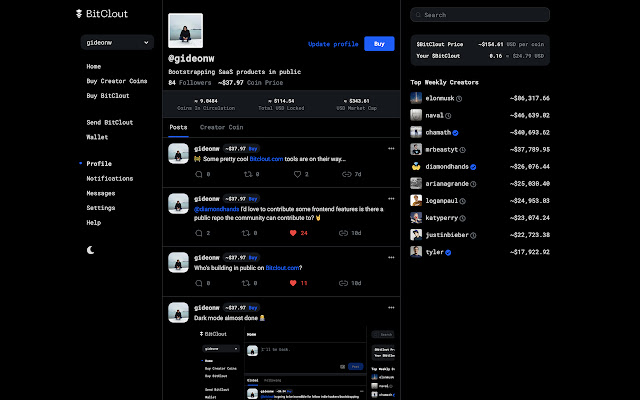Viewport: 640px width, 400px height.
Task: Click red heart with 24 likes
Action: click(293, 233)
